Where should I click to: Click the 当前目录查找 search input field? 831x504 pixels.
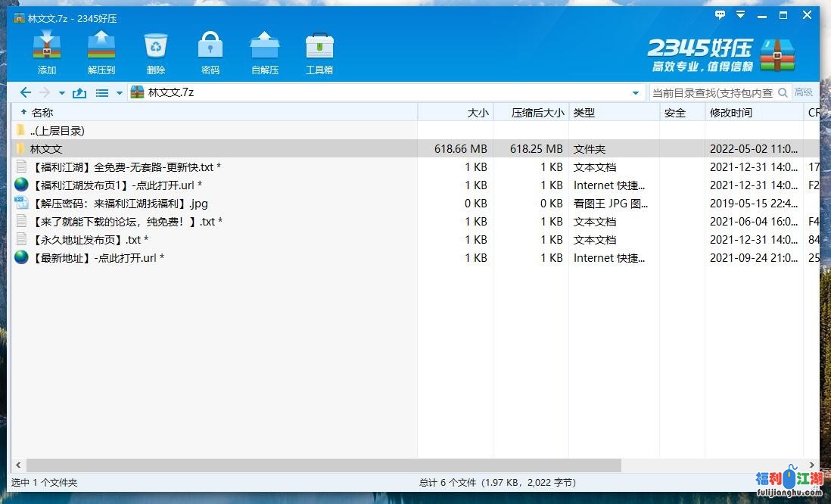[x=711, y=92]
